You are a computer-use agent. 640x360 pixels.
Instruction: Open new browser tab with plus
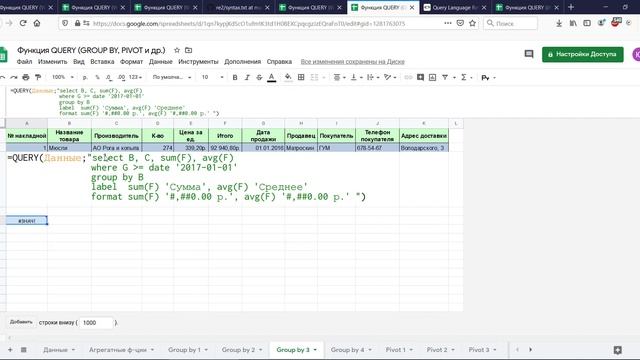click(x=571, y=7)
